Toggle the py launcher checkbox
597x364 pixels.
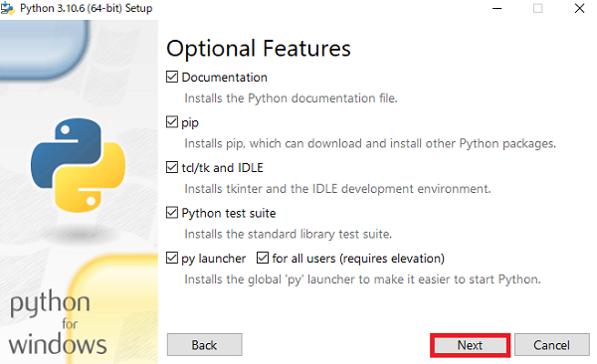tap(172, 259)
